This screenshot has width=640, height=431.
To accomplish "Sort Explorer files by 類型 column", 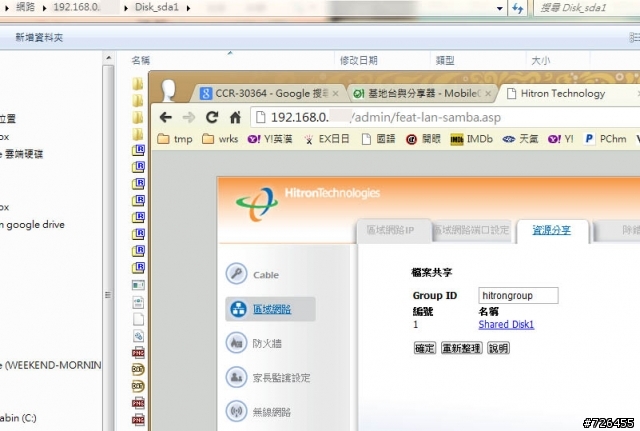I will coord(445,60).
